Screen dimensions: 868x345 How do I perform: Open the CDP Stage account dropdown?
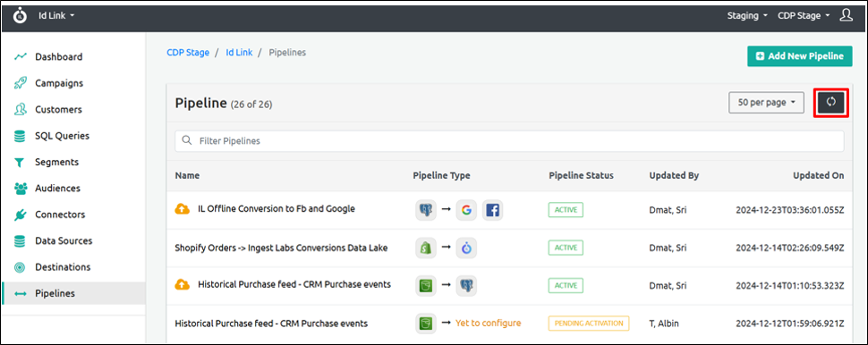click(x=804, y=15)
